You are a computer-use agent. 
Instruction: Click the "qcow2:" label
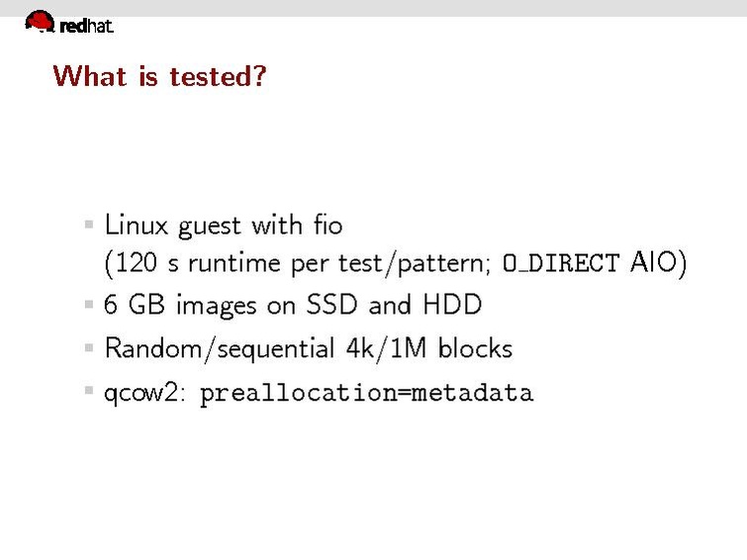pyautogui.click(x=145, y=393)
